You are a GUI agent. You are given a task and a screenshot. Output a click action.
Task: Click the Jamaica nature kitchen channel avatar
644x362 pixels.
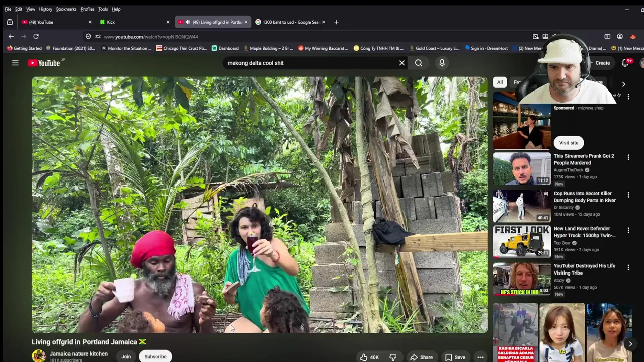[x=39, y=356]
